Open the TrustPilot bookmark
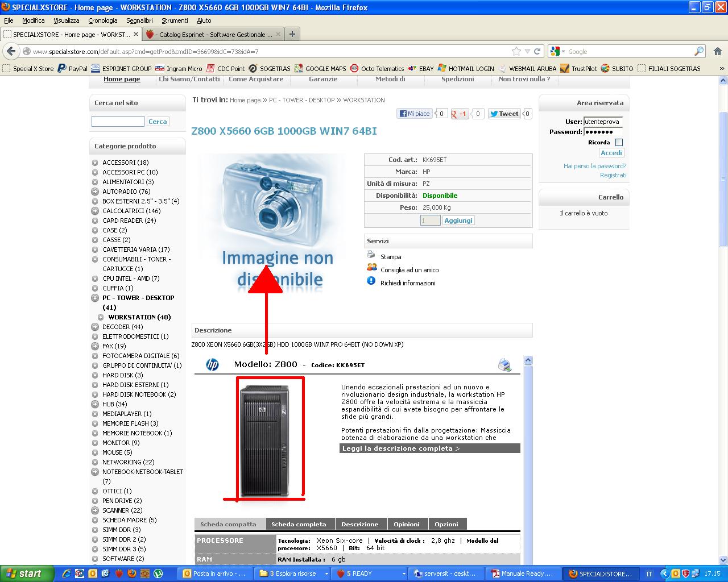 (x=578, y=69)
